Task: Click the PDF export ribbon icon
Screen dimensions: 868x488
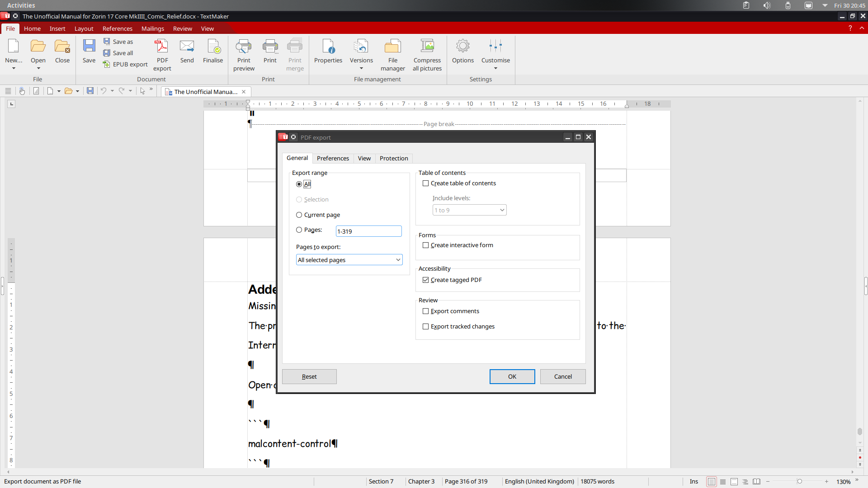Action: [162, 47]
